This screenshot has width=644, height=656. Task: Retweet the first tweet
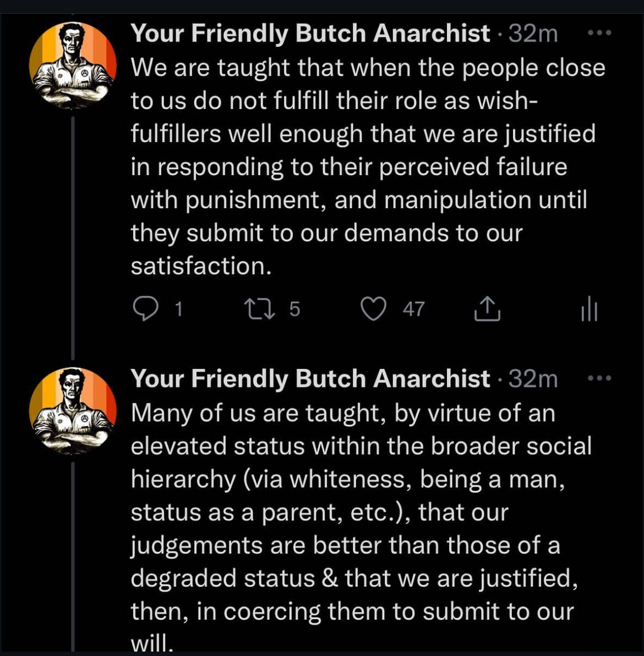click(259, 309)
